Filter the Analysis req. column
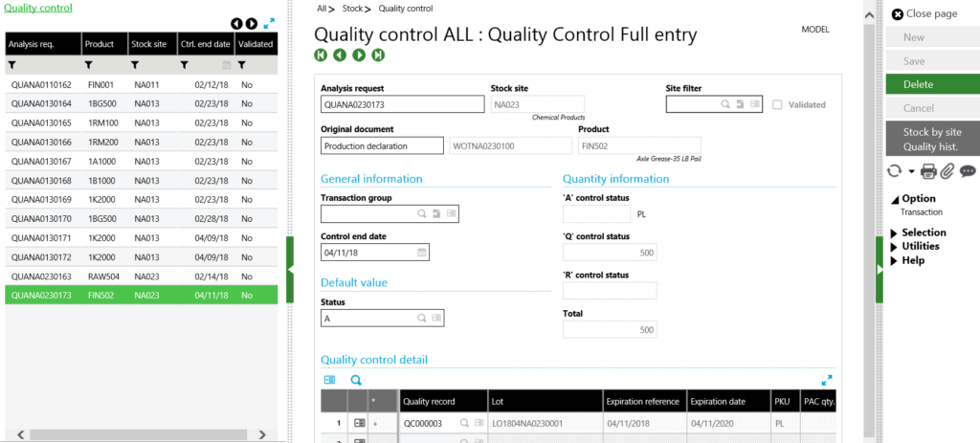The image size is (980, 443). [11, 65]
